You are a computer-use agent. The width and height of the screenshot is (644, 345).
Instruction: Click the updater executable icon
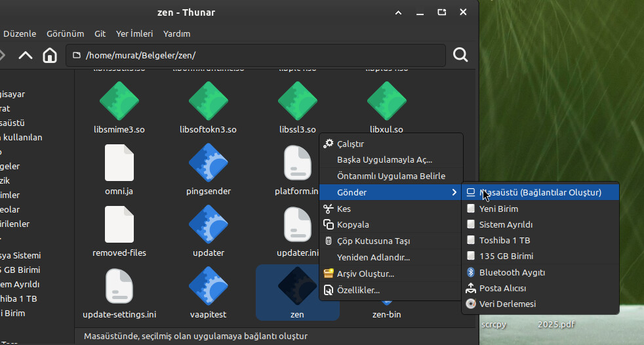click(x=208, y=224)
